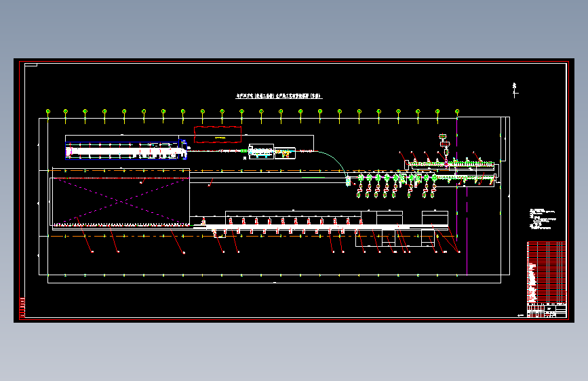Viewport: 588px width, 381px height.
Task: Click the red vertical strip at frame bottom-left
Action: click(x=22, y=308)
